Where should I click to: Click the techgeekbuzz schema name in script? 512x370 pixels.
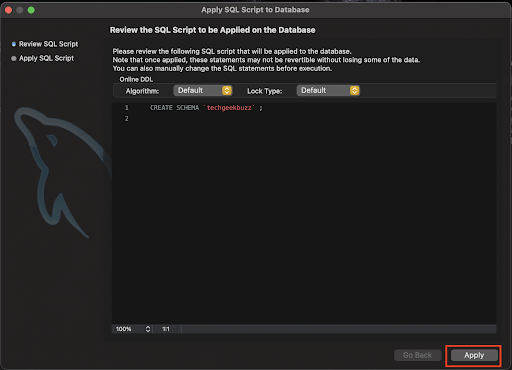point(229,108)
